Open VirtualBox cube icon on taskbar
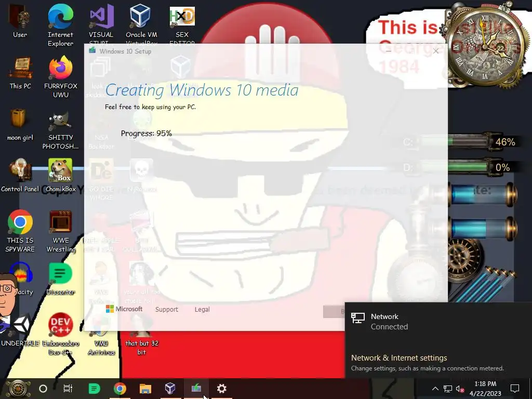 point(170,389)
